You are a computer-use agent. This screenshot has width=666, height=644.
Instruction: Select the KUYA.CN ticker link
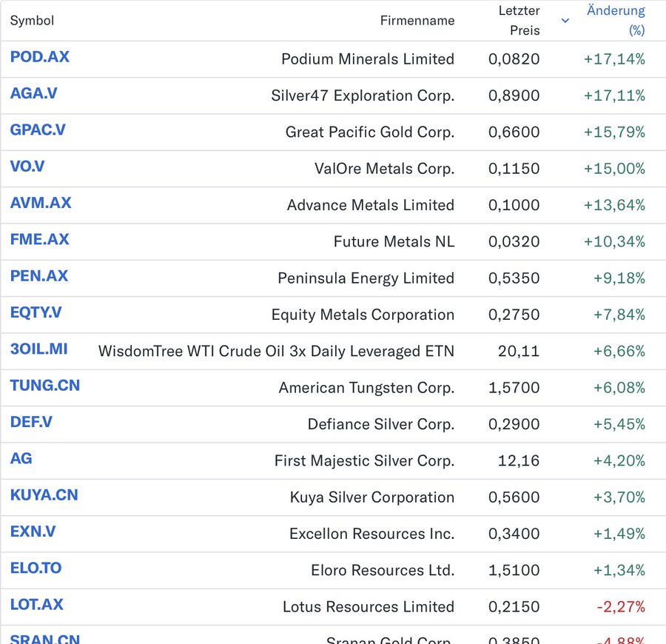coord(44,495)
